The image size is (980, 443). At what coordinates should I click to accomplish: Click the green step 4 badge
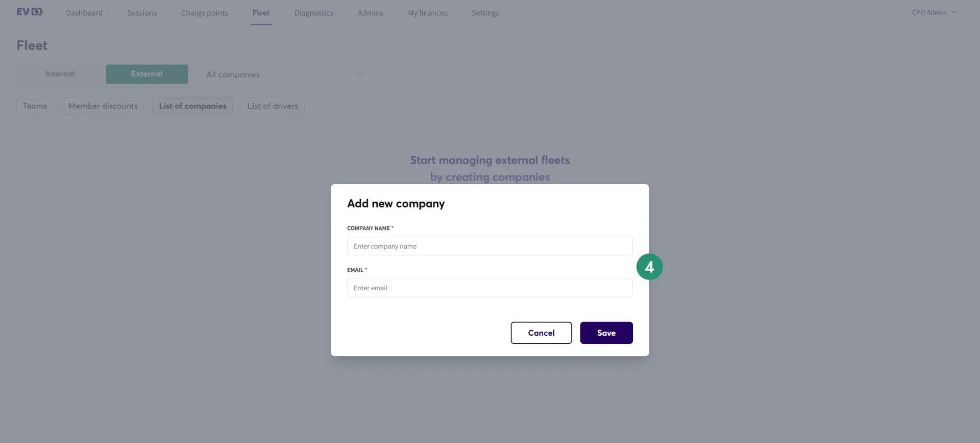tap(649, 267)
